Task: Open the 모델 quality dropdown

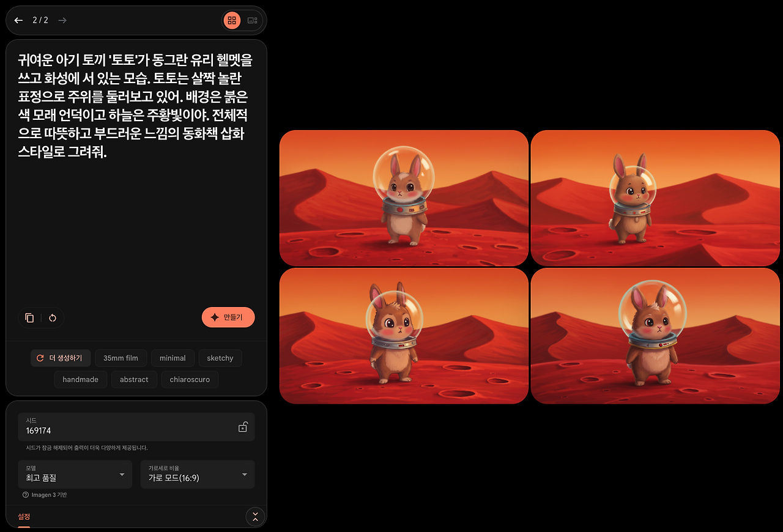Action: (x=75, y=475)
